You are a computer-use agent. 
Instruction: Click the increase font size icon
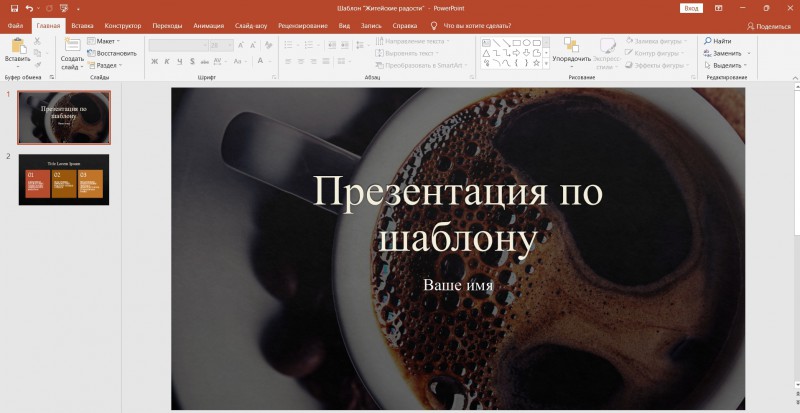coord(241,45)
